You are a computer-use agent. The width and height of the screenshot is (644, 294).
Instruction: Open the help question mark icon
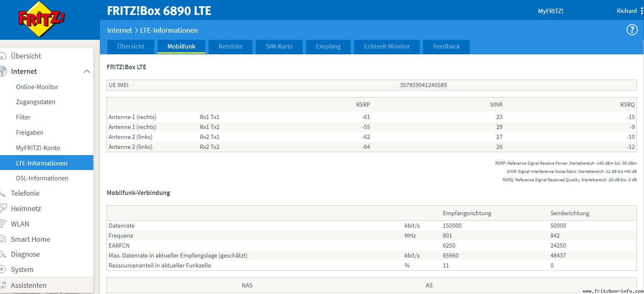pyautogui.click(x=632, y=30)
